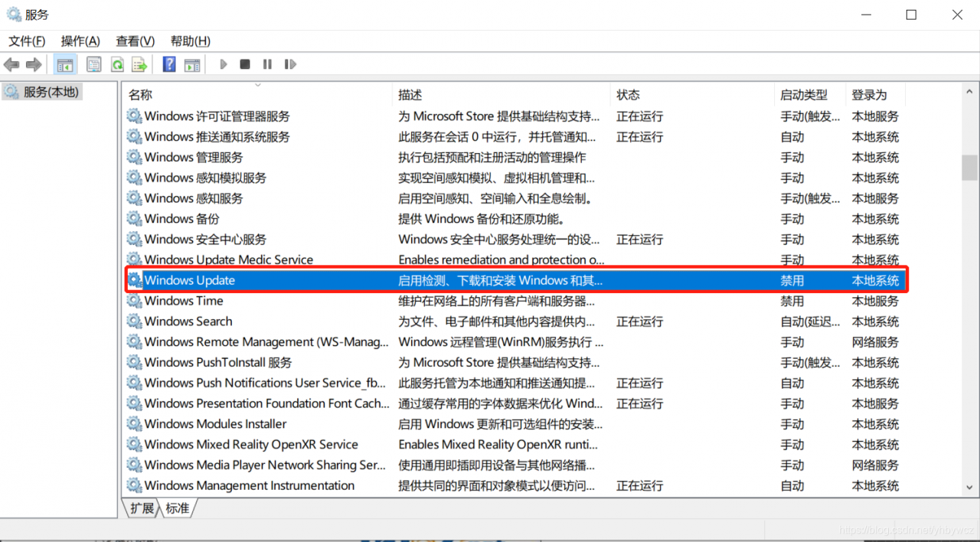Click 自动(延迟... startup type of Windows Search
This screenshot has width=980, height=542.
tap(810, 322)
